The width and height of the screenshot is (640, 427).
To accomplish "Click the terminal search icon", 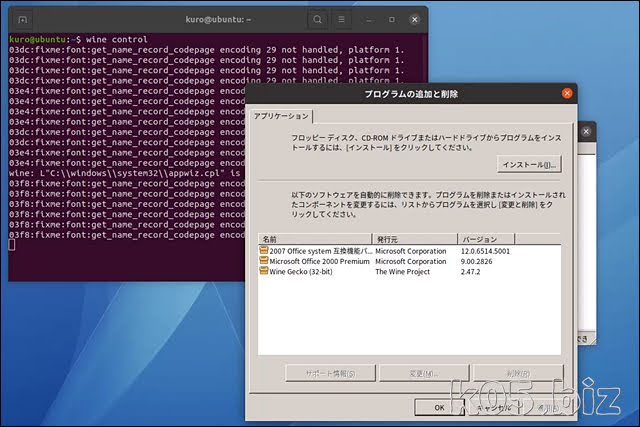I will (317, 19).
